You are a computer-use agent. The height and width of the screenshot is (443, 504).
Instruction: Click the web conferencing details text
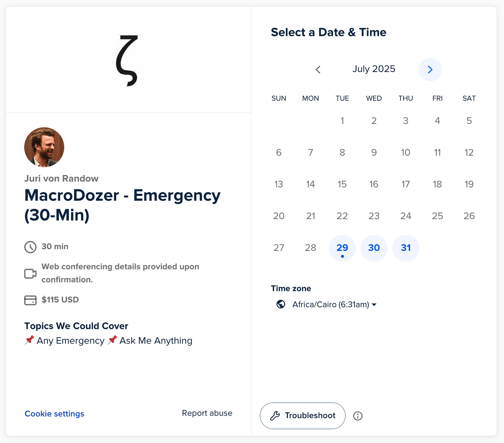pos(120,273)
